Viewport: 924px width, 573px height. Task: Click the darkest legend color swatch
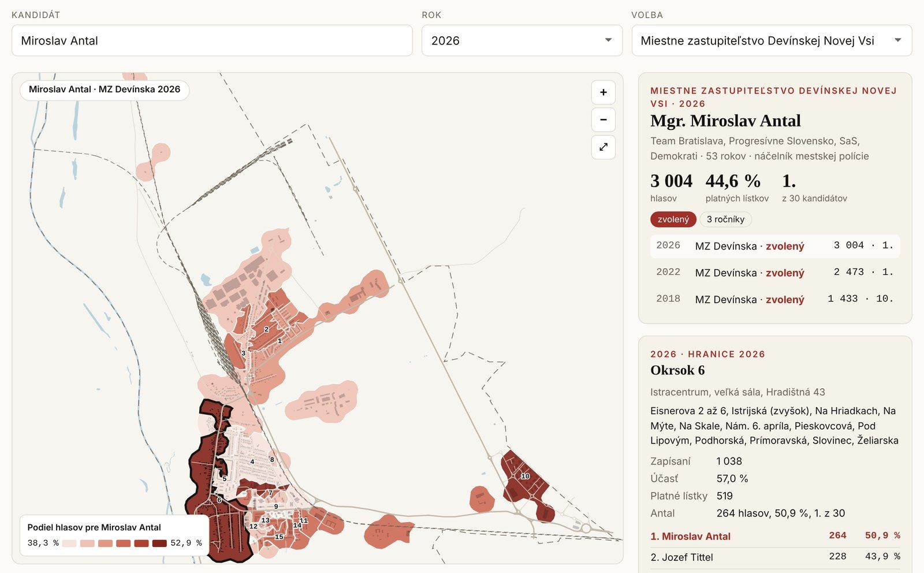coord(159,544)
